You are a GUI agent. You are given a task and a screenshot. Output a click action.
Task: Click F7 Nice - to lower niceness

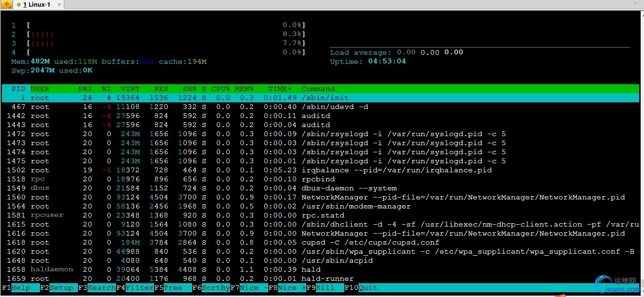click(x=249, y=287)
